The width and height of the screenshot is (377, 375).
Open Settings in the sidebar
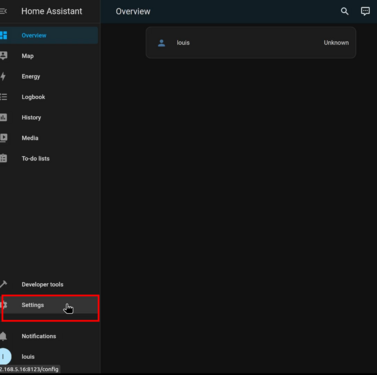[49, 305]
